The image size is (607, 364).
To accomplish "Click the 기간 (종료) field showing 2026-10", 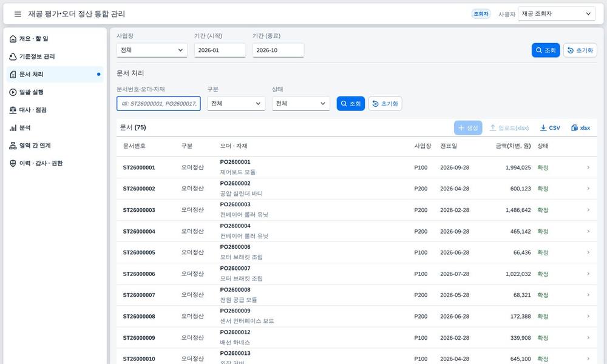I will click(278, 50).
